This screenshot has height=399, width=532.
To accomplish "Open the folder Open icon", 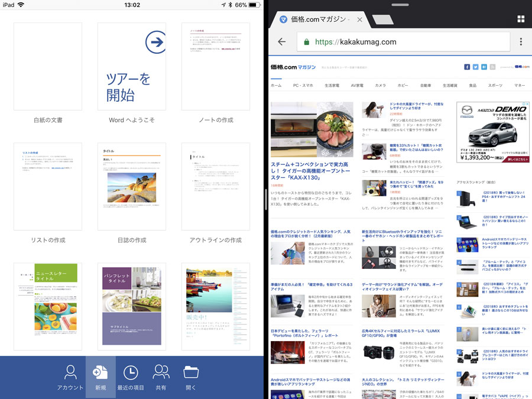I will point(191,372).
